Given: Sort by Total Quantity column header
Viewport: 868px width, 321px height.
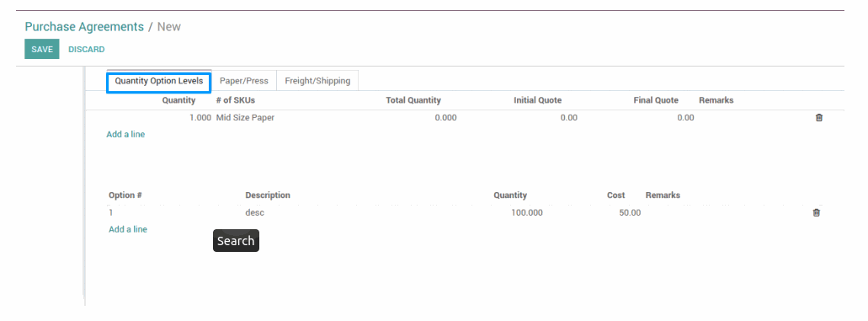Looking at the screenshot, I should [413, 100].
